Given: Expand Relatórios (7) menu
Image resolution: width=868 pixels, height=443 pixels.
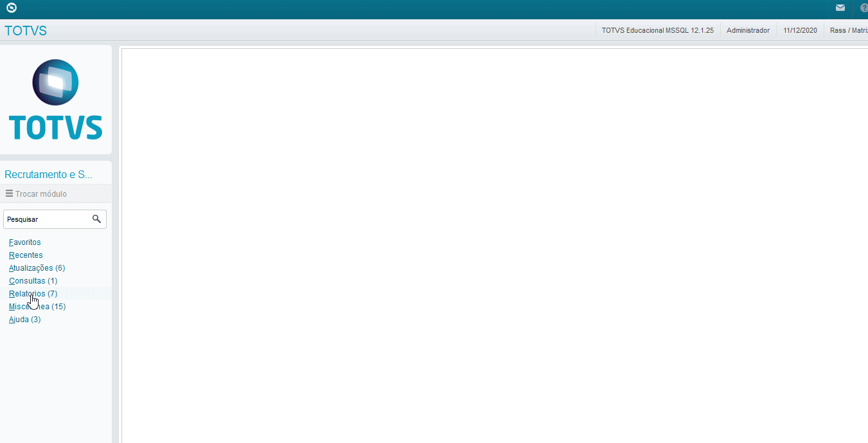Looking at the screenshot, I should tap(33, 294).
